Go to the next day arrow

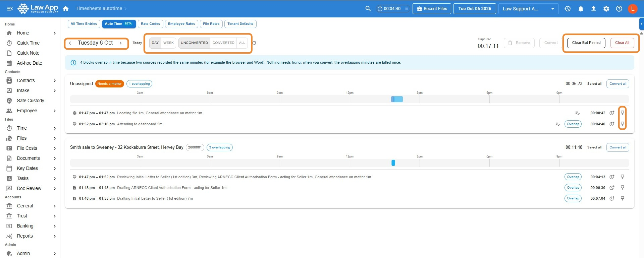(x=121, y=43)
